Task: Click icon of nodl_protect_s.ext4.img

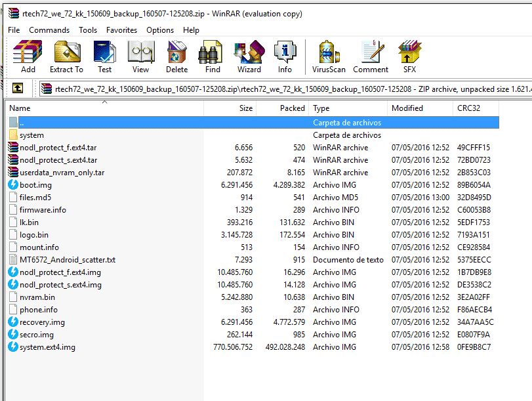Action: coord(13,285)
